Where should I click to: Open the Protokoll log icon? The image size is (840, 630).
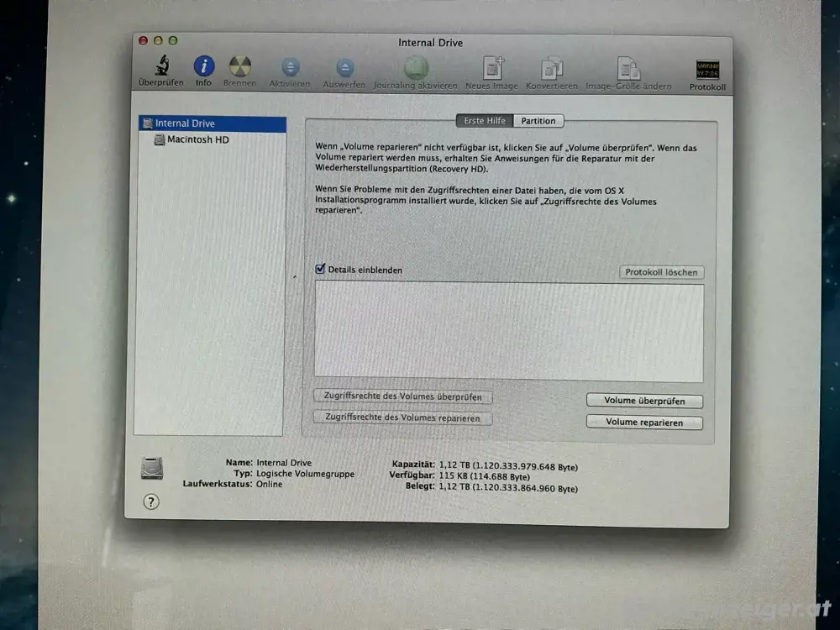click(707, 70)
